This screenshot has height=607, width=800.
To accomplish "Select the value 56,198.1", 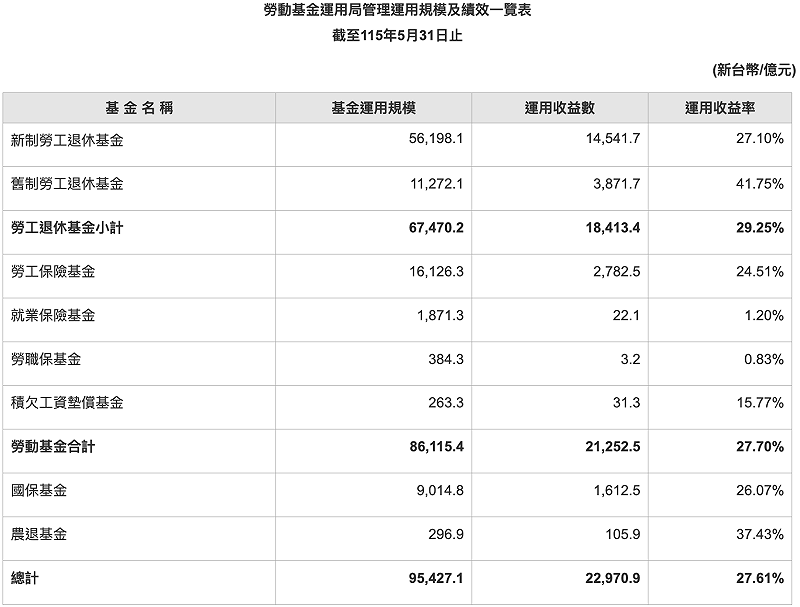I will point(436,139).
